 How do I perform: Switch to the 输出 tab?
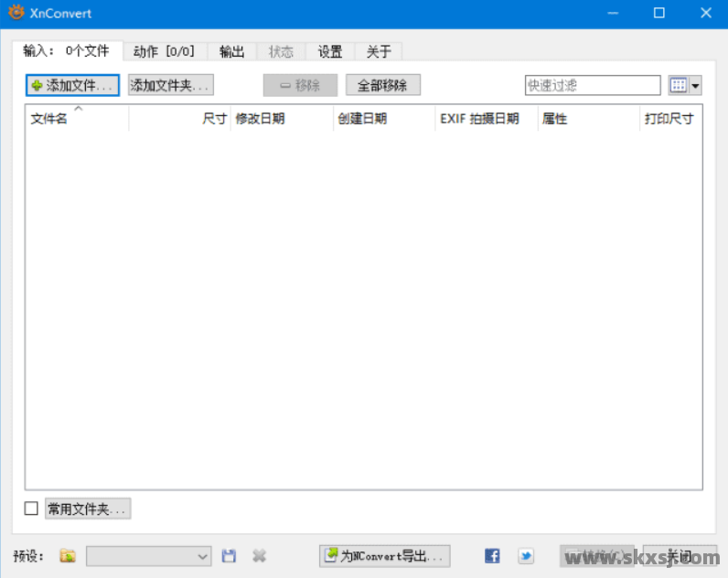pyautogui.click(x=232, y=51)
